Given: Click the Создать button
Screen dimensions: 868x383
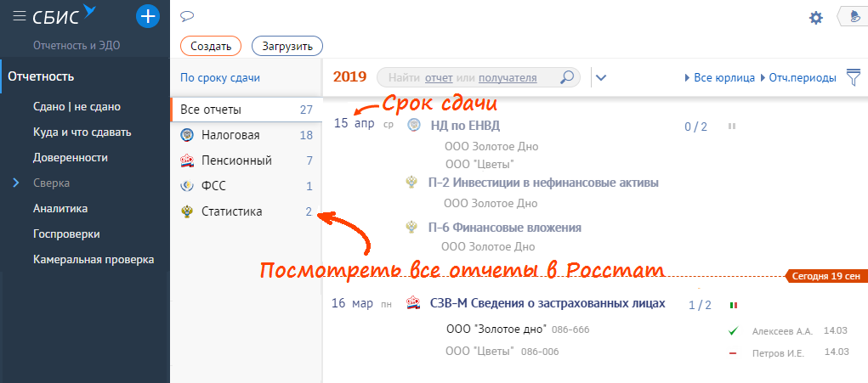Looking at the screenshot, I should (x=211, y=47).
